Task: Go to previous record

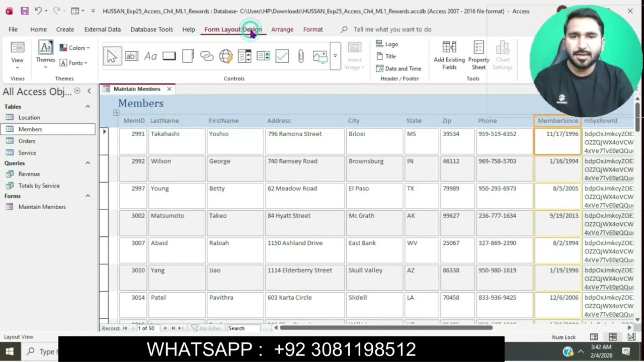Action: pos(132,328)
